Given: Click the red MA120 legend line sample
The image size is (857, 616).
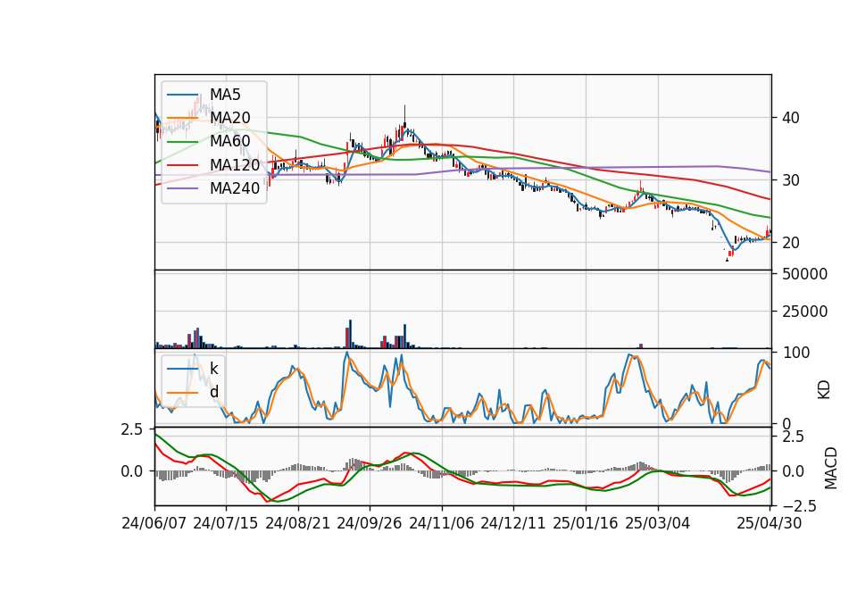Looking at the screenshot, I should pyautogui.click(x=182, y=164).
